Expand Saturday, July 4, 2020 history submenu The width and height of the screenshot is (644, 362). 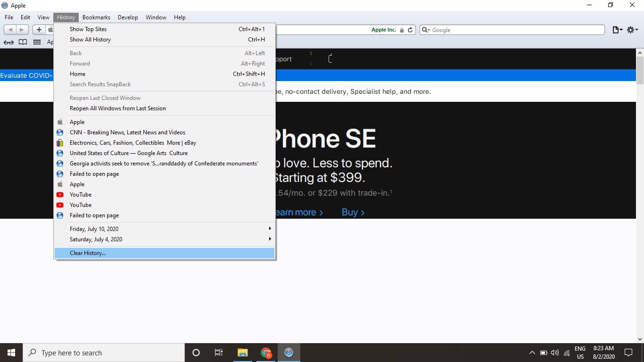pos(165,239)
